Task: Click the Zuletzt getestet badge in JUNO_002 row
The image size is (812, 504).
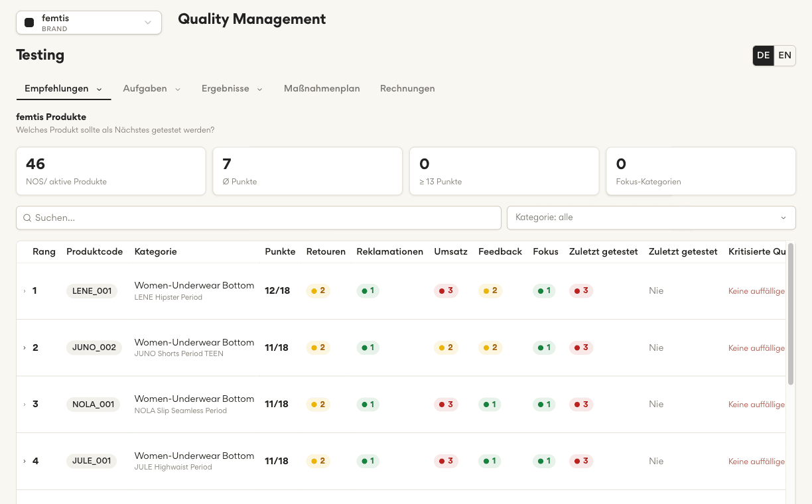Action: pyautogui.click(x=581, y=347)
